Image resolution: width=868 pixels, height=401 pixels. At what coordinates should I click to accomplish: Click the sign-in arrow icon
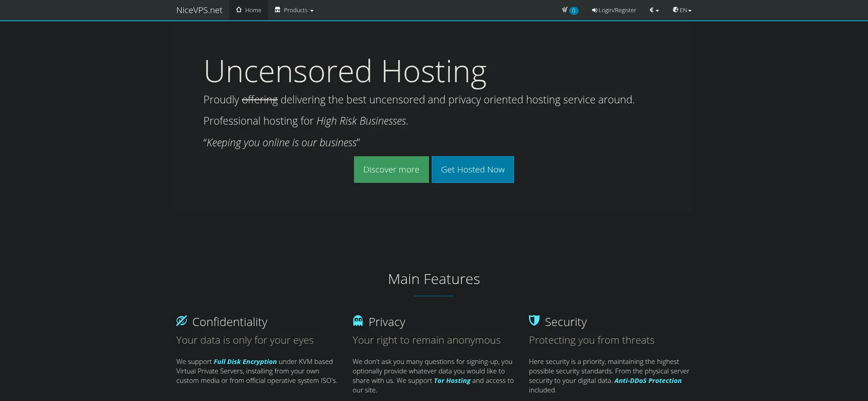click(x=594, y=10)
